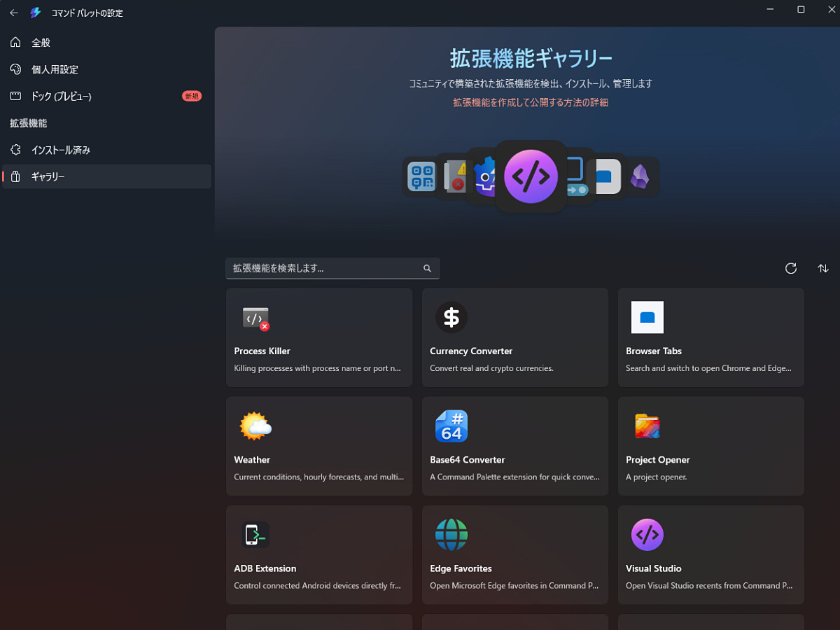The image size is (840, 630).
Task: Click the search magnifier icon
Action: (427, 268)
